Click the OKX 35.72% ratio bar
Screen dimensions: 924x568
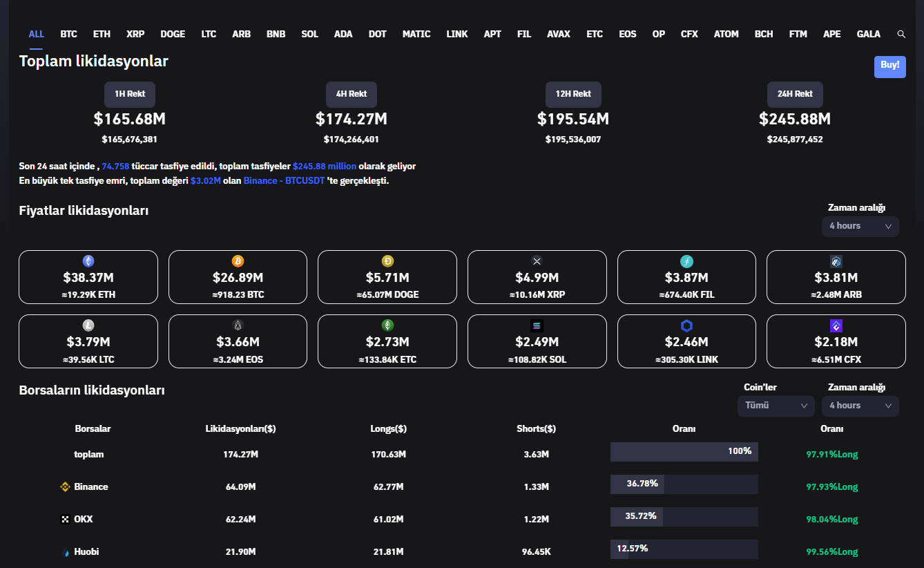tap(684, 517)
